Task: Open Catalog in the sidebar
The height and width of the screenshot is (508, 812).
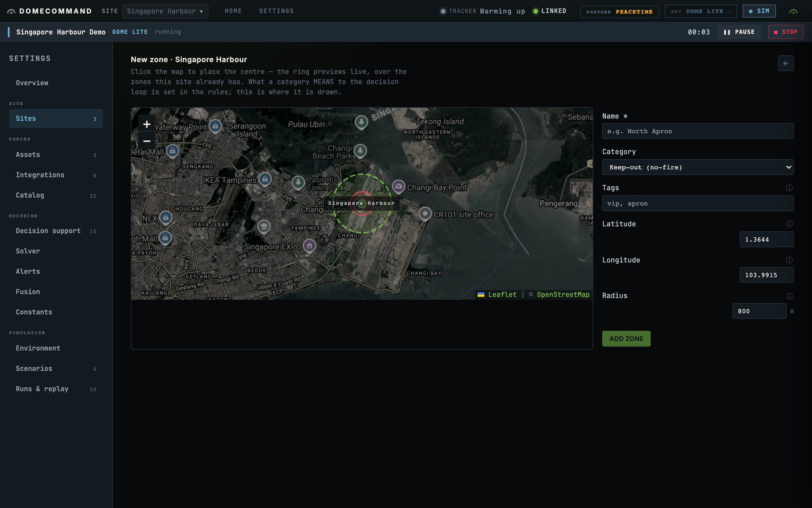Action: coord(56,196)
